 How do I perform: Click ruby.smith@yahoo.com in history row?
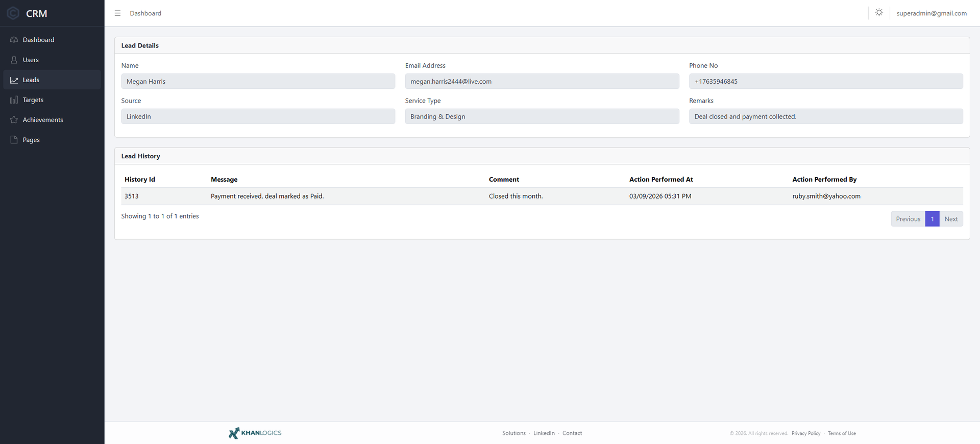click(x=826, y=196)
